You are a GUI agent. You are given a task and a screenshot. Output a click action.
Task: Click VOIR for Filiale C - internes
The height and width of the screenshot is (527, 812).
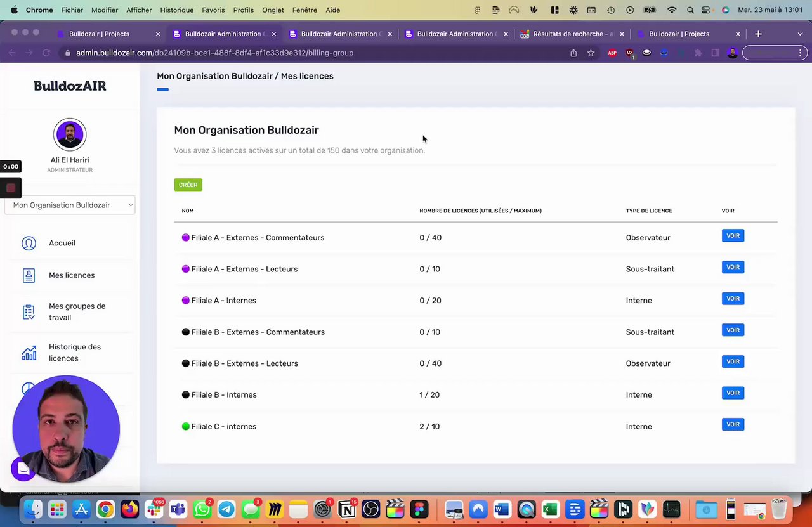733,424
